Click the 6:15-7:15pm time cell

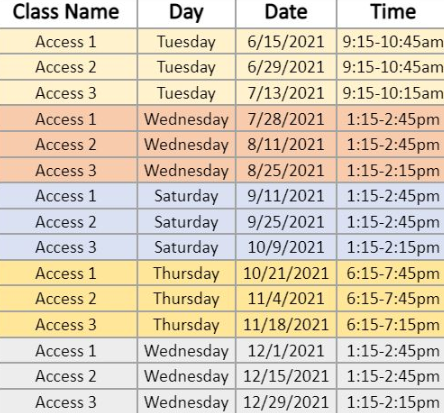point(391,324)
